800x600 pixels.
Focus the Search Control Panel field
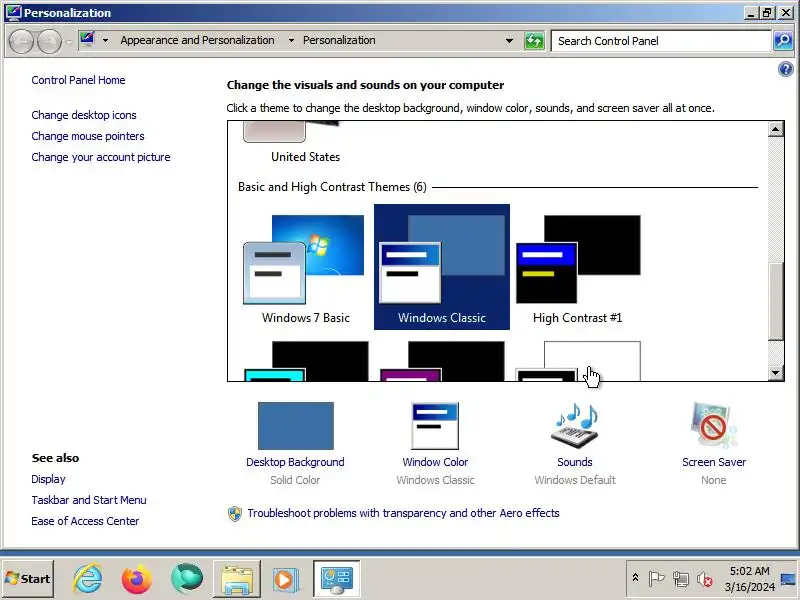(x=661, y=41)
